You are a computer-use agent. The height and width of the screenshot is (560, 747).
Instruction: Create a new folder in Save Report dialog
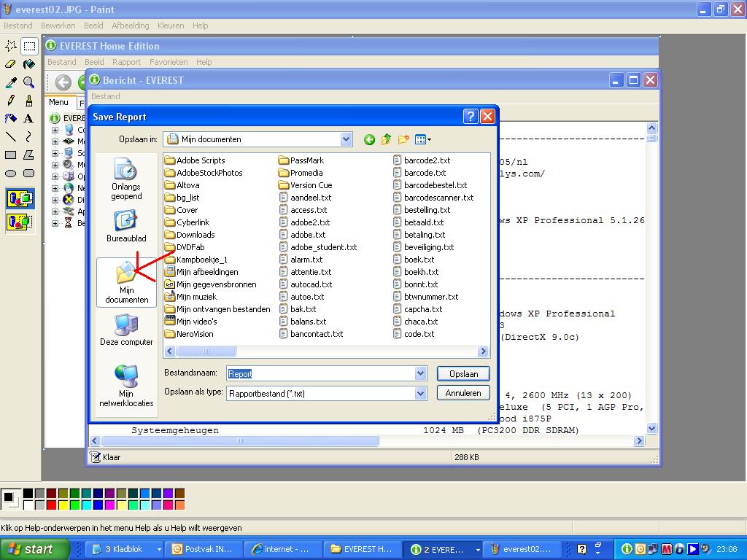(403, 139)
